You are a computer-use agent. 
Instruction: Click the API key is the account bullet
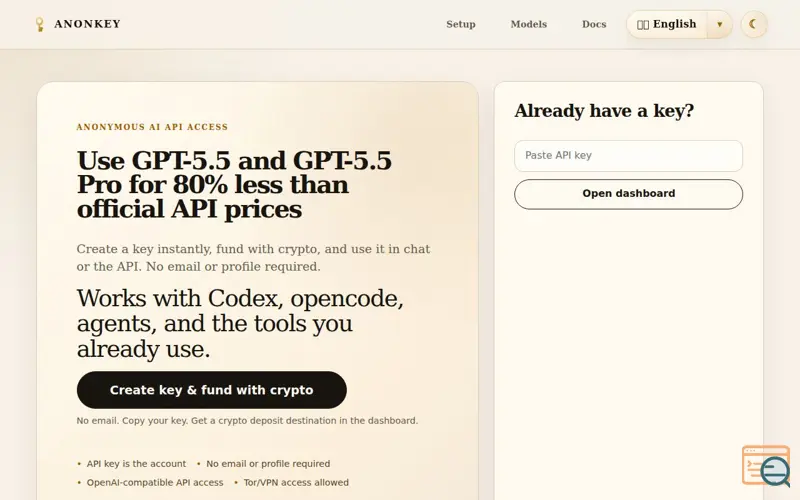point(136,464)
